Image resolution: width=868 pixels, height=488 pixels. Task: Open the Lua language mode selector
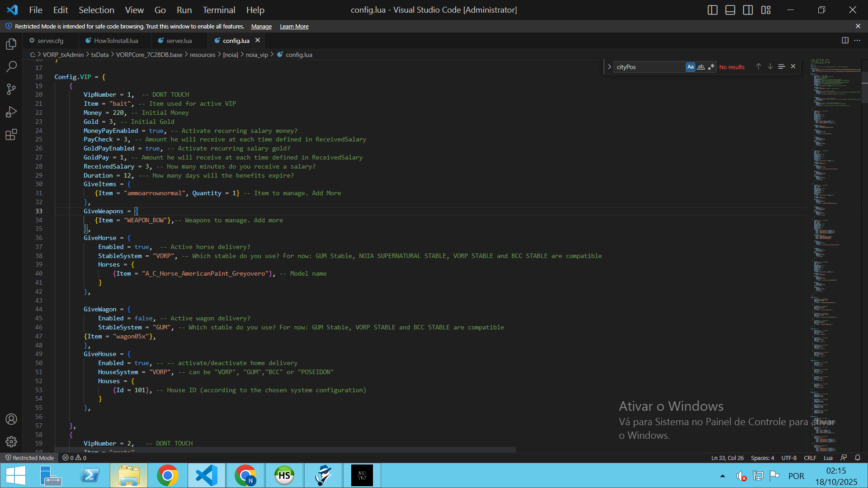(x=828, y=458)
